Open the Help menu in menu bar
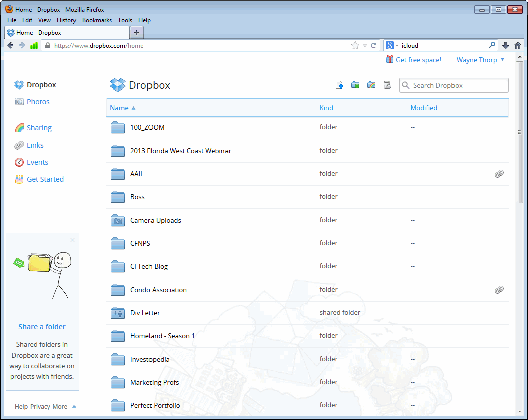 144,20
